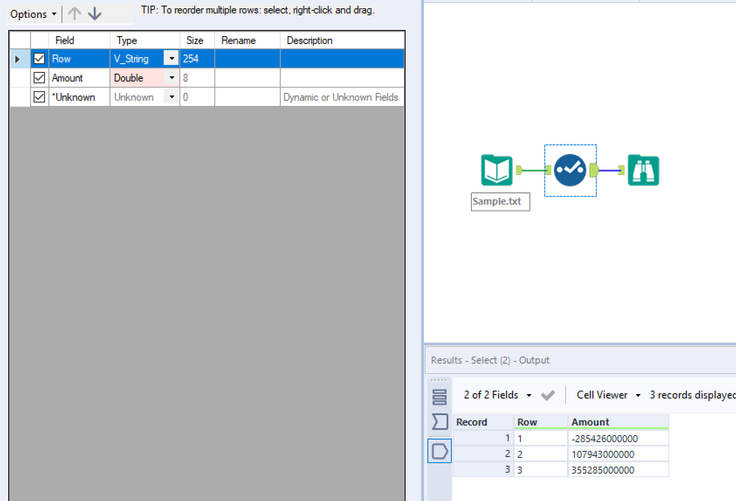Open the Cell Viewer dropdown
Screen dimensions: 736x501
point(608,395)
